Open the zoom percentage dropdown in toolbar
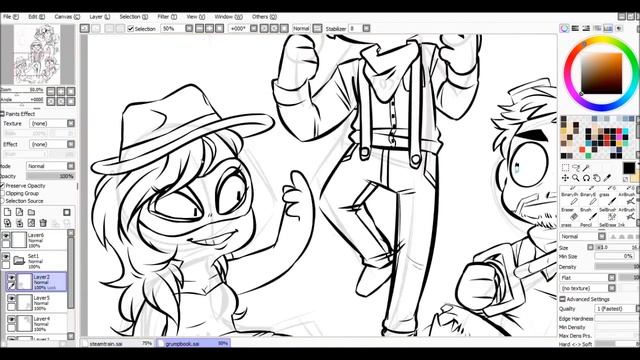Screen dimensions: 640x360 (189, 29)
